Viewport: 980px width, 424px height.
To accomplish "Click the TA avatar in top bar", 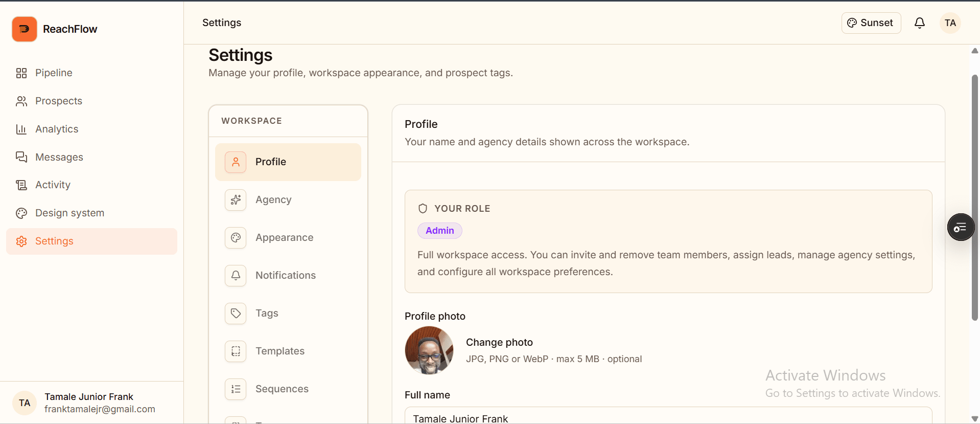I will click(x=950, y=23).
